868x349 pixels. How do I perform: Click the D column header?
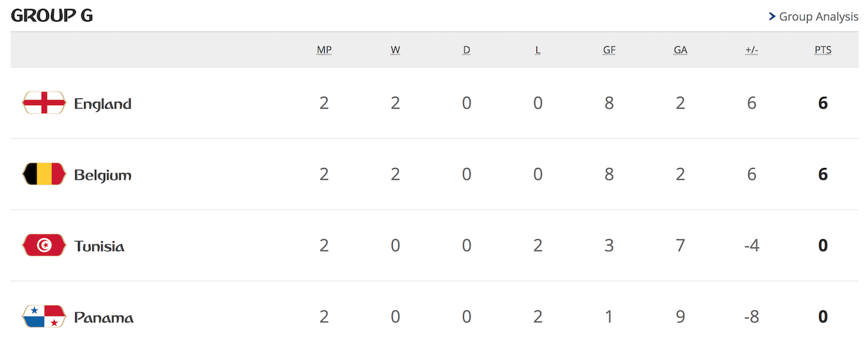pyautogui.click(x=467, y=50)
